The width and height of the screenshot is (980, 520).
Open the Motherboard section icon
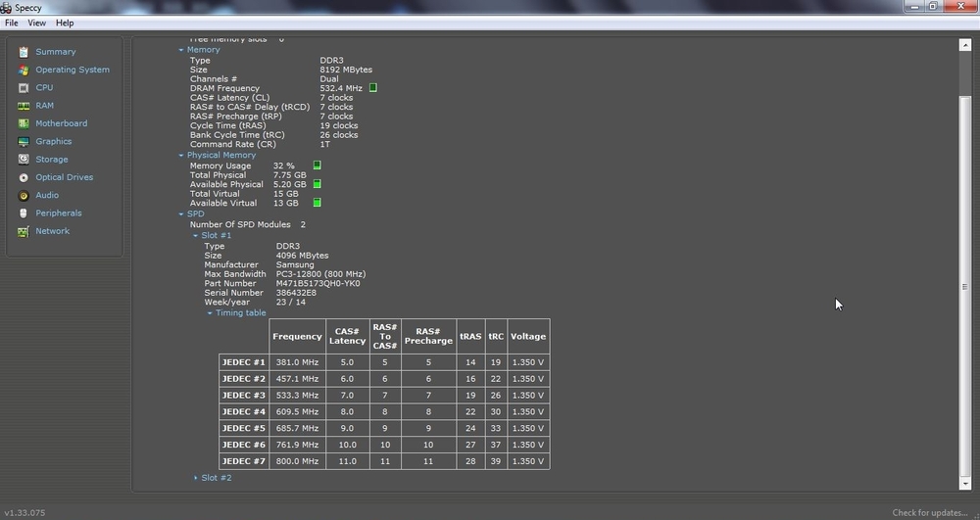tap(24, 123)
